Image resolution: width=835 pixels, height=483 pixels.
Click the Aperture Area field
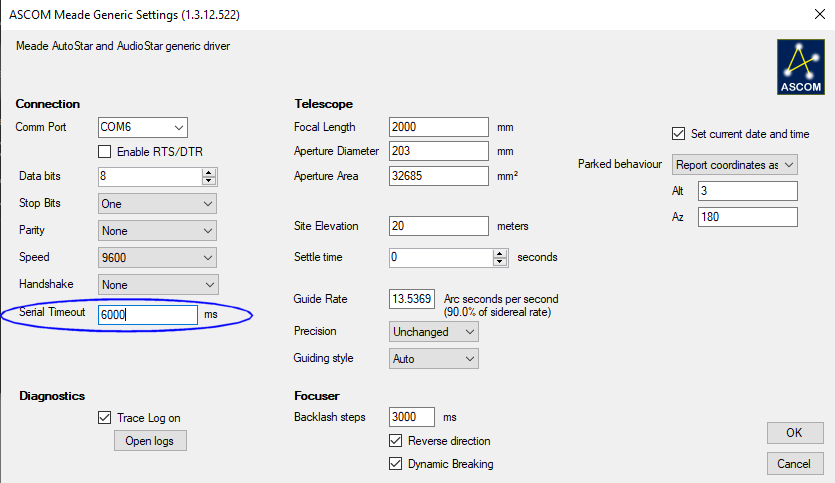tap(439, 176)
